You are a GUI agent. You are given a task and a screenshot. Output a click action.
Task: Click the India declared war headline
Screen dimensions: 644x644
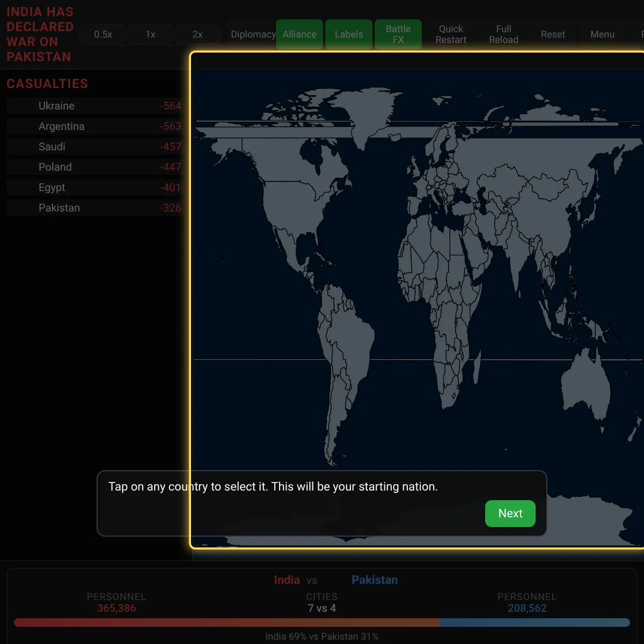pos(40,34)
